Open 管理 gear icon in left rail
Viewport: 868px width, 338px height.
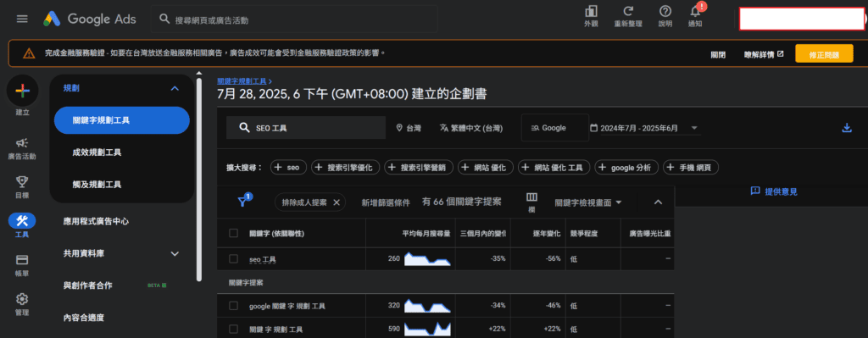[22, 304]
